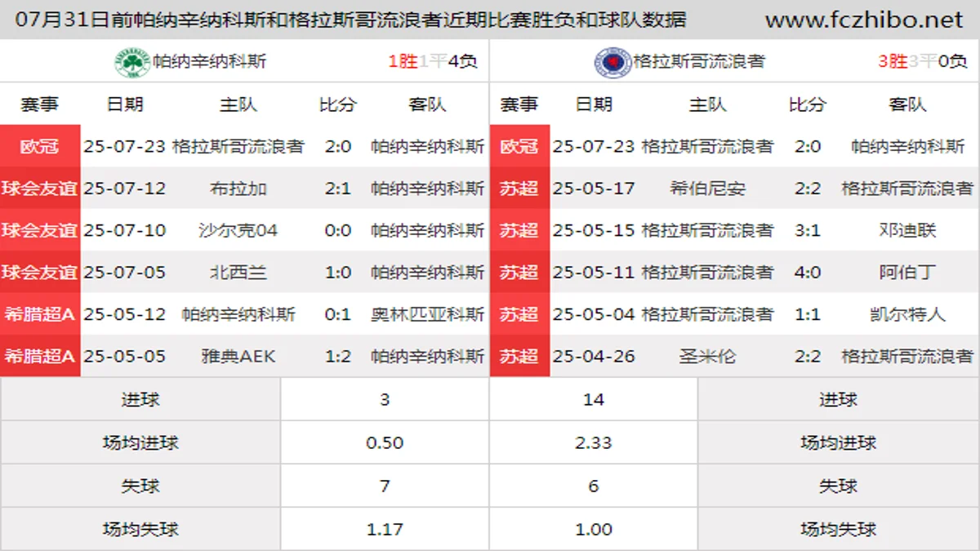Click right 场均失球 stat label
980x551 pixels.
click(838, 529)
